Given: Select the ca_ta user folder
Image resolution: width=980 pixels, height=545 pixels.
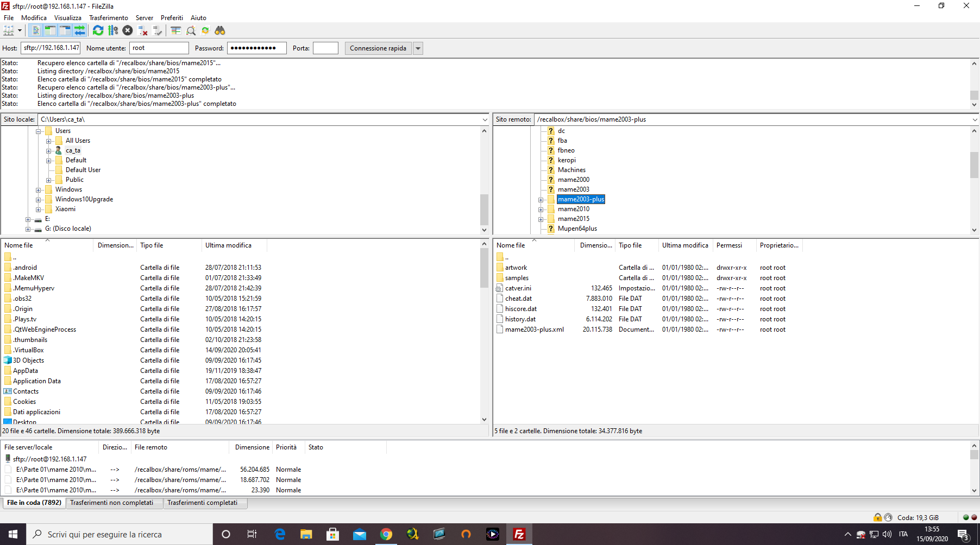Looking at the screenshot, I should pyautogui.click(x=73, y=150).
